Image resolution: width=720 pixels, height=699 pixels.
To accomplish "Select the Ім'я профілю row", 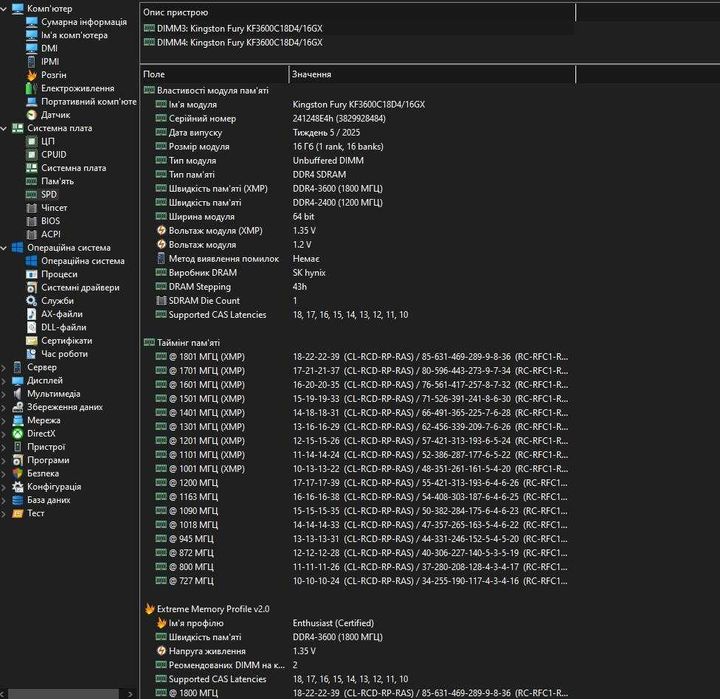I will (357, 623).
